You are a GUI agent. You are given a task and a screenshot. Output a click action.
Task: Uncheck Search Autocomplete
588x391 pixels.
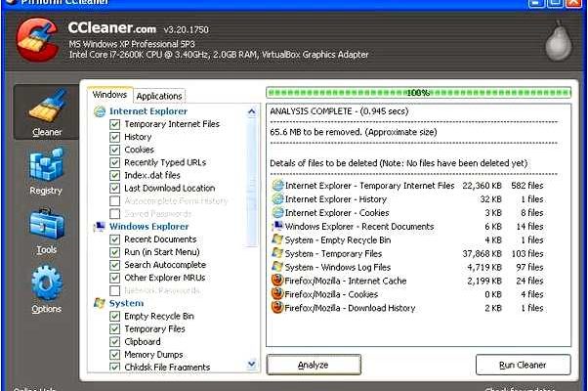[114, 265]
